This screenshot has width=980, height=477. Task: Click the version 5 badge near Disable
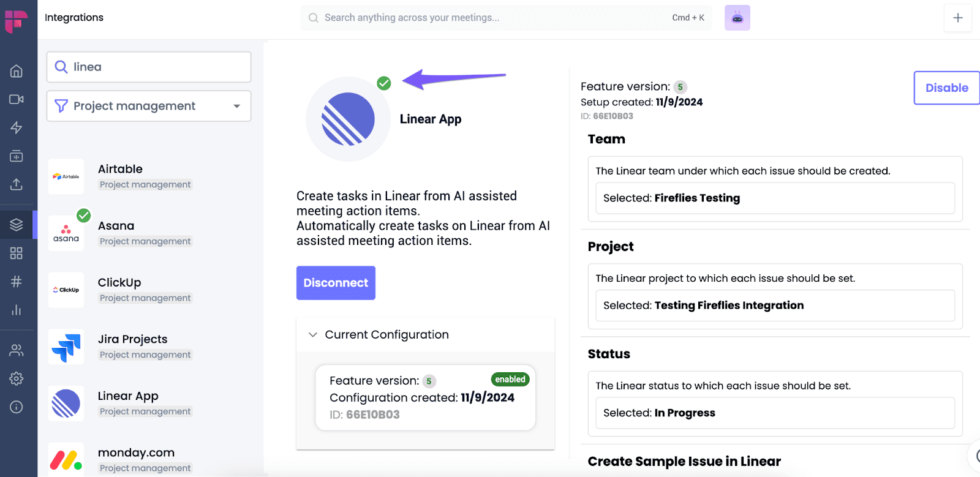(680, 87)
